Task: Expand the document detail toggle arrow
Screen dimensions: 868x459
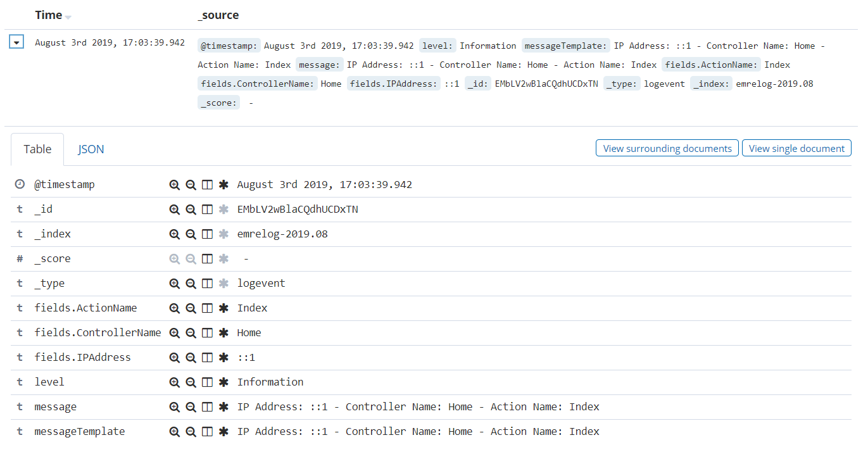Action: pyautogui.click(x=15, y=41)
